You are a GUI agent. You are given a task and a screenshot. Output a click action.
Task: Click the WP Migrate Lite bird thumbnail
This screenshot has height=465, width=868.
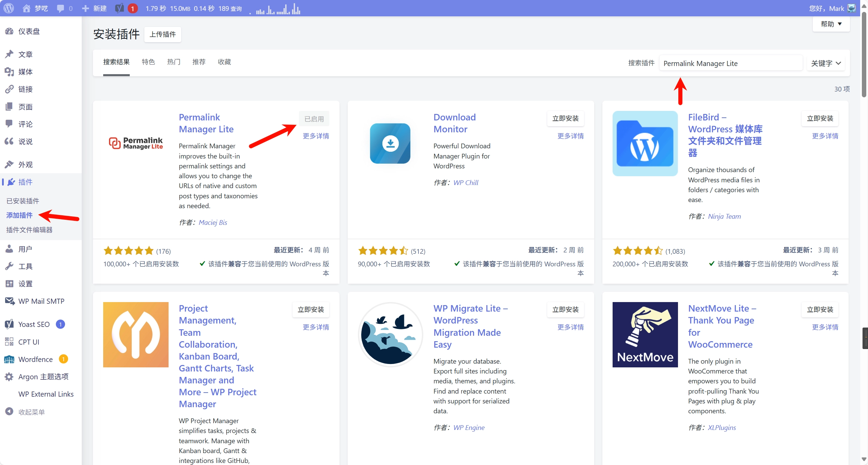[x=391, y=335]
